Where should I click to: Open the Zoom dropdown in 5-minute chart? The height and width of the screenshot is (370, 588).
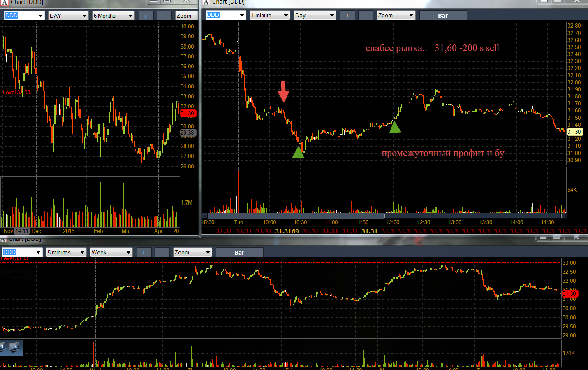[x=192, y=252]
